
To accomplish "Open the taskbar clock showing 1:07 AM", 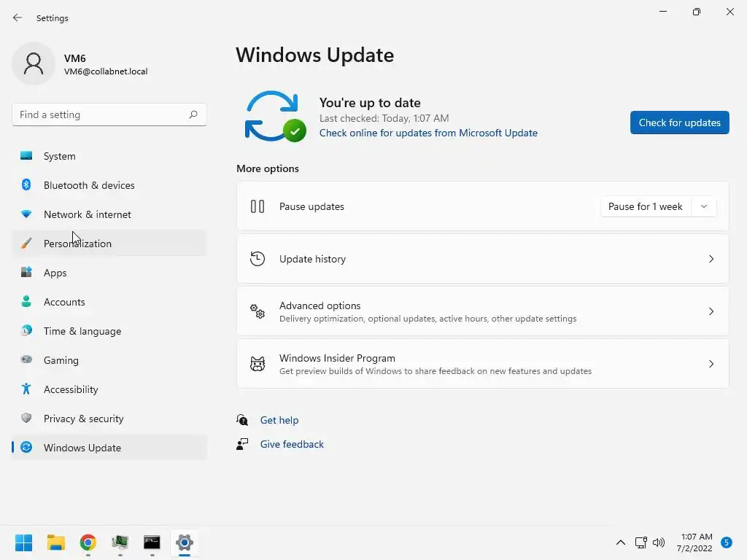I will pos(695,542).
